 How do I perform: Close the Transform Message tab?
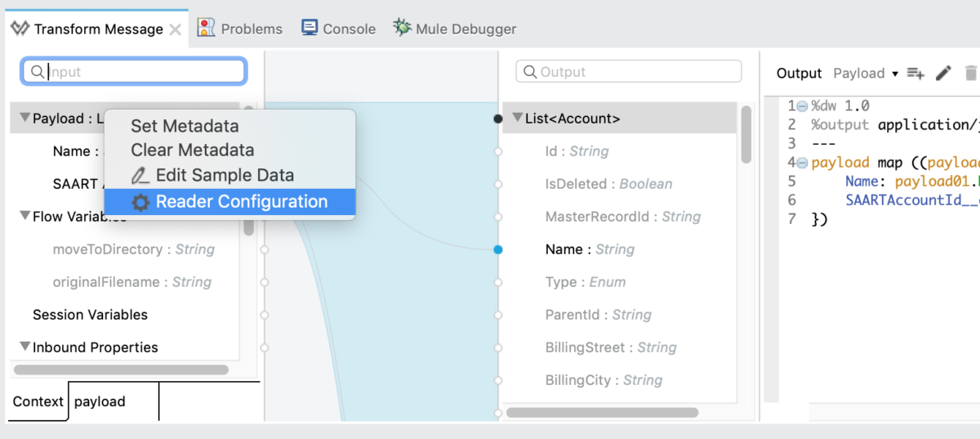[x=175, y=29]
